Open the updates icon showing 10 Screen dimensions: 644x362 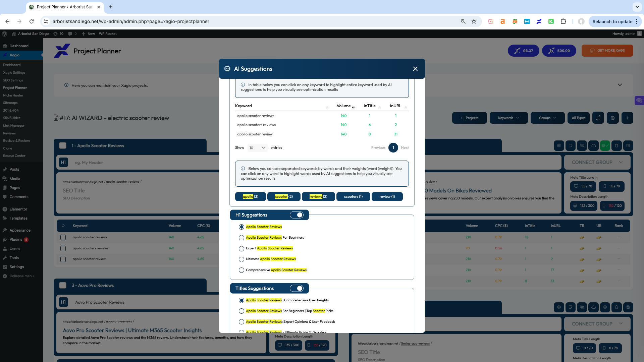58,34
